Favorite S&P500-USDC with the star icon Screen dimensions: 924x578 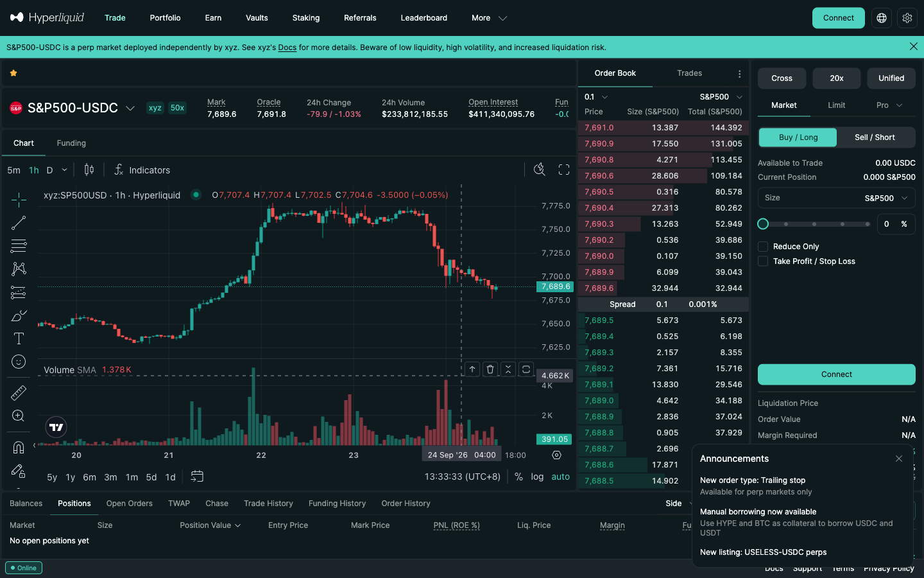(13, 73)
